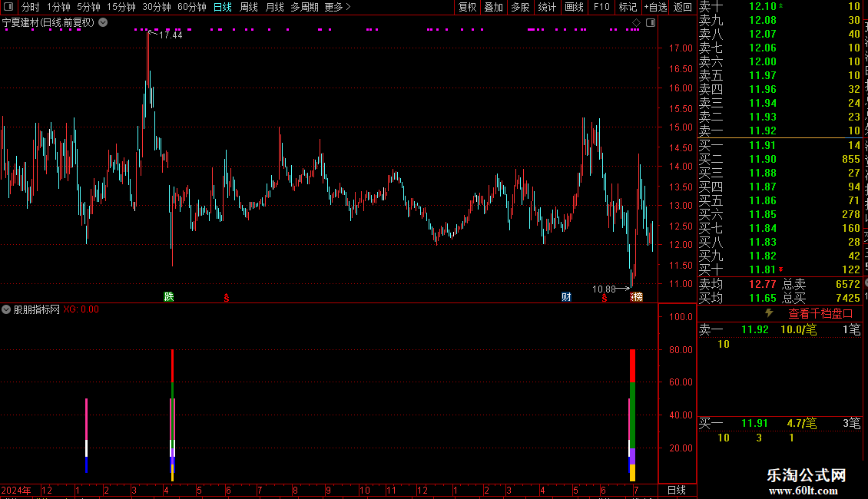
Task: Click the red dollar marker beside the 榜 icon
Action: point(605,298)
